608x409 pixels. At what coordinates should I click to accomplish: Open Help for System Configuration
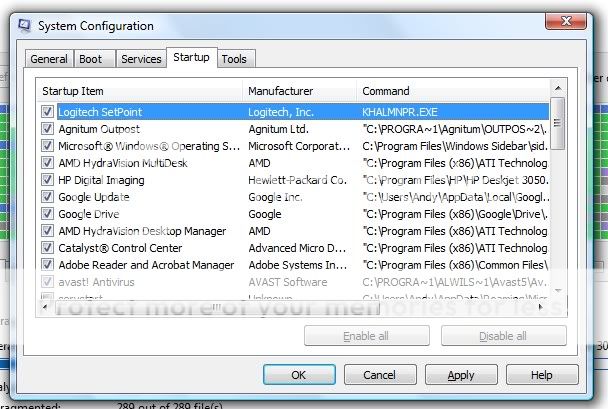coord(542,375)
